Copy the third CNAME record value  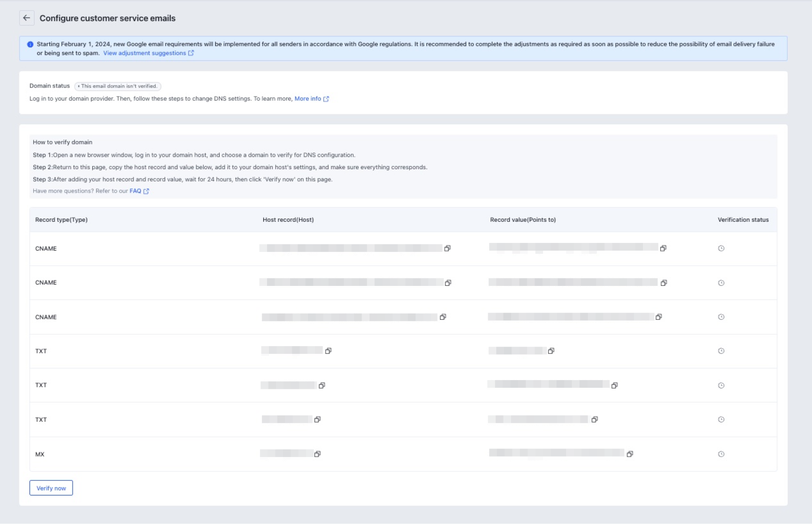tap(659, 317)
